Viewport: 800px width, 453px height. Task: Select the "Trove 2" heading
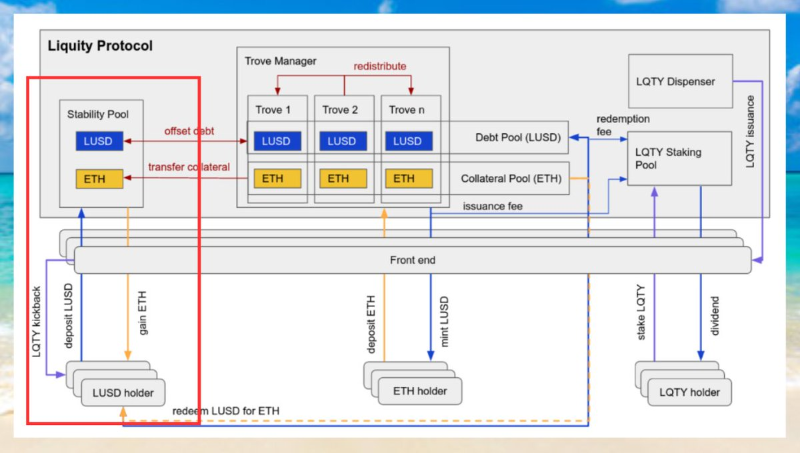[340, 110]
